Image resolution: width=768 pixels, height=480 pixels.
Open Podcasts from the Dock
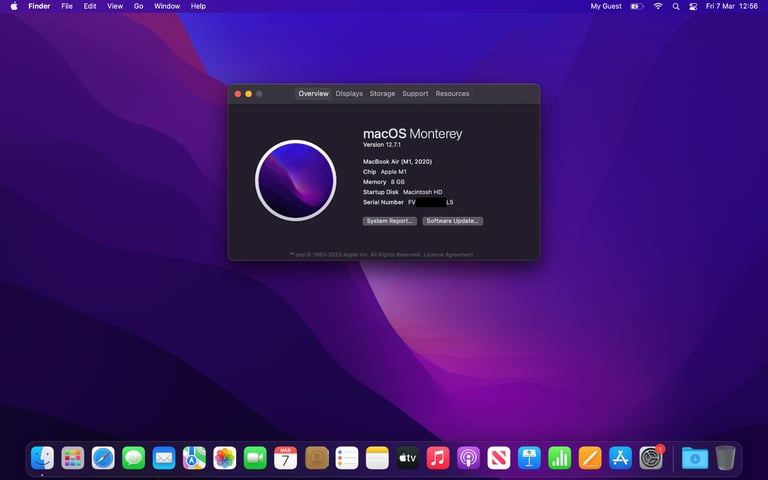(x=468, y=458)
